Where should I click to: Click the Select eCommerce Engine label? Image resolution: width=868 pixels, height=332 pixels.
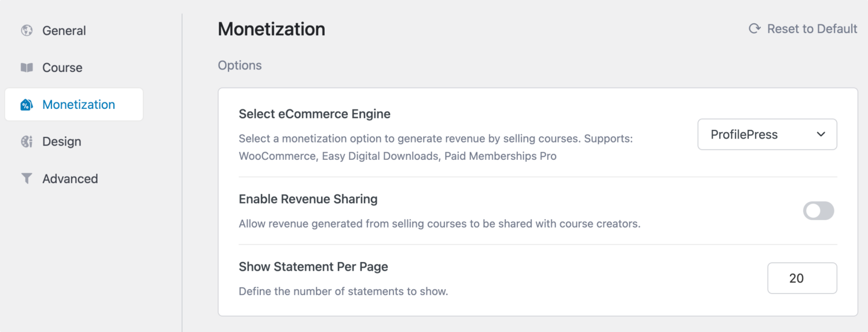315,114
